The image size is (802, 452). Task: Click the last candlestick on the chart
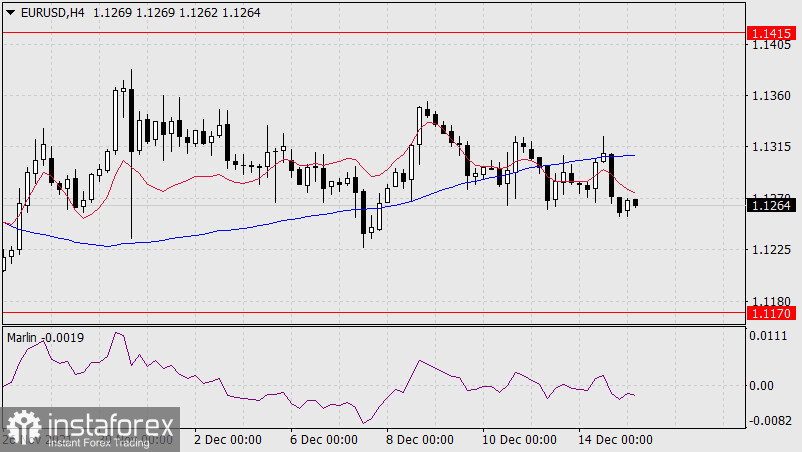636,203
